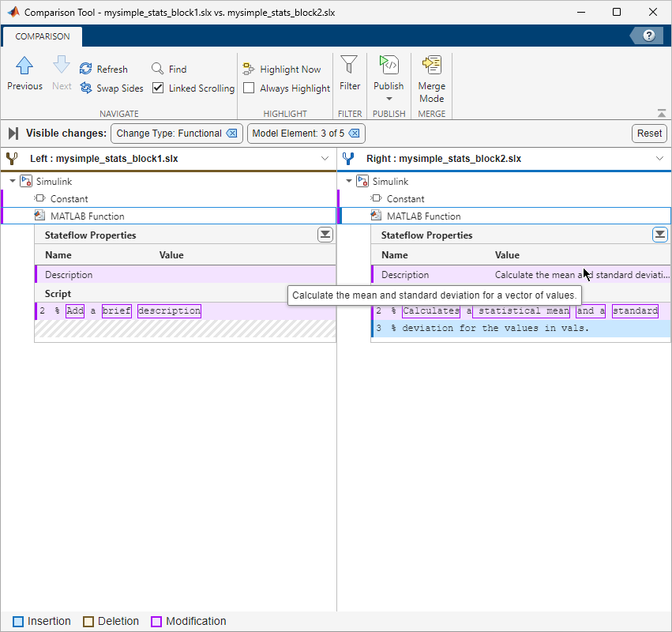Remove the Change Type: Functional filter
The height and width of the screenshot is (632, 672).
pos(232,134)
